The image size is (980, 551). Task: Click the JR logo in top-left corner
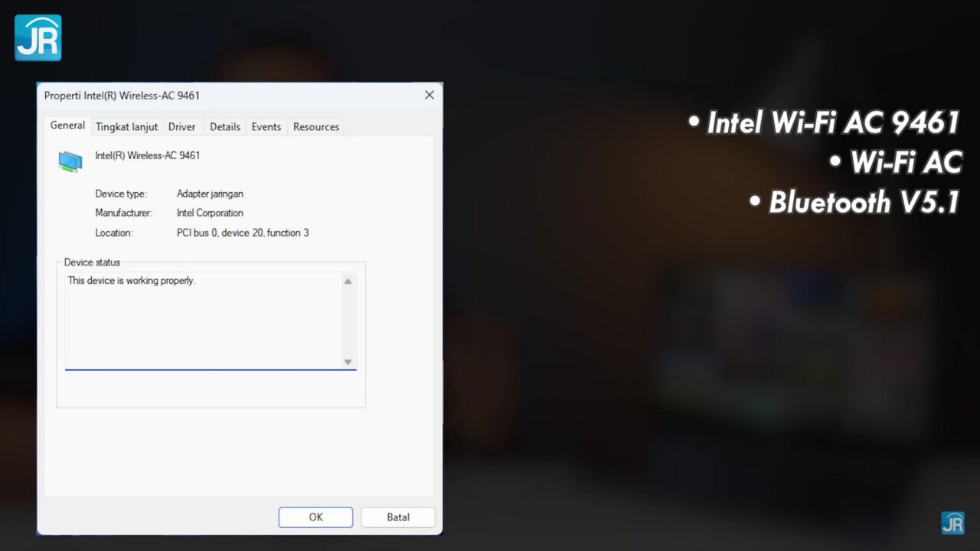[x=38, y=37]
